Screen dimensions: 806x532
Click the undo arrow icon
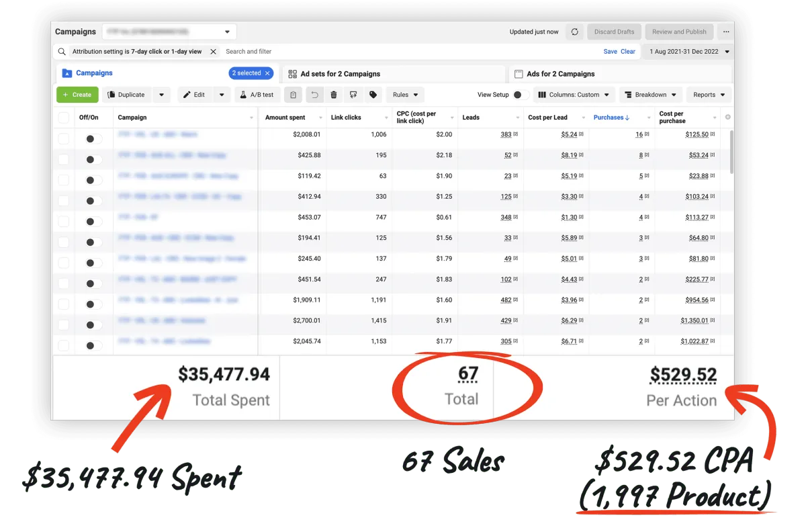coord(314,95)
